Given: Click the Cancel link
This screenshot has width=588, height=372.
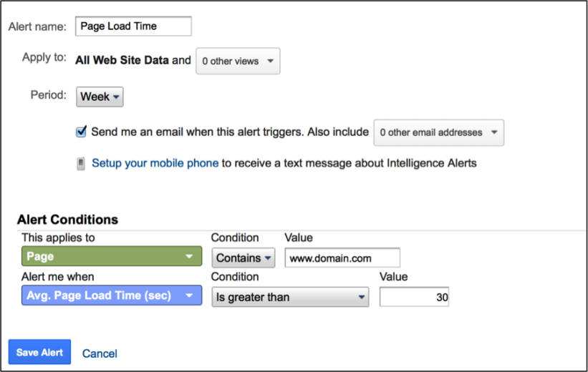Looking at the screenshot, I should pos(100,353).
